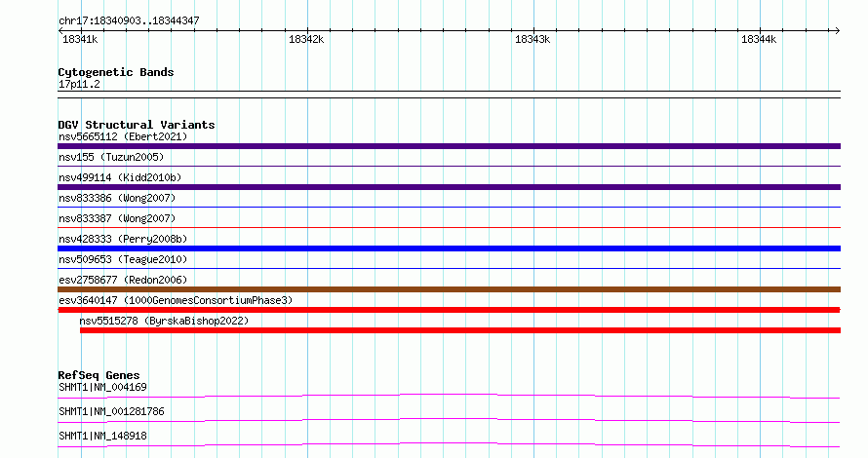This screenshot has width=868, height=458.
Task: Open variant nsv833386 (Wong2007) label
Action: 117,198
